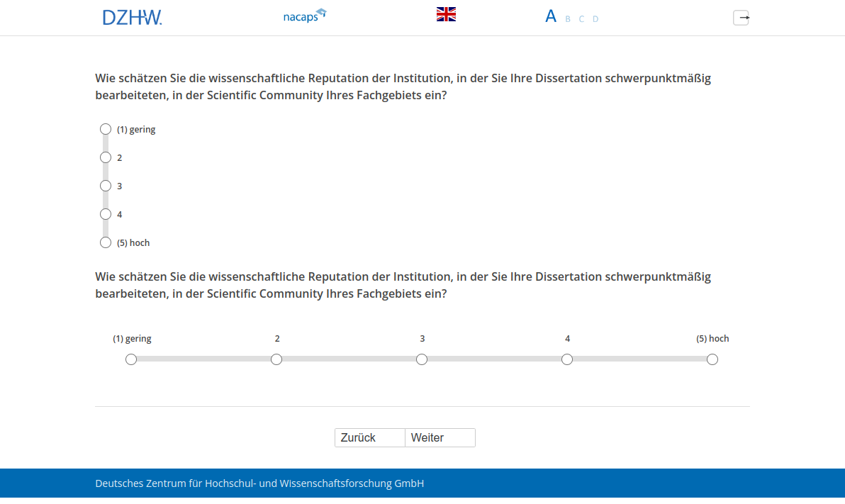Select font size D
The height and width of the screenshot is (504, 845).
pyautogui.click(x=595, y=19)
